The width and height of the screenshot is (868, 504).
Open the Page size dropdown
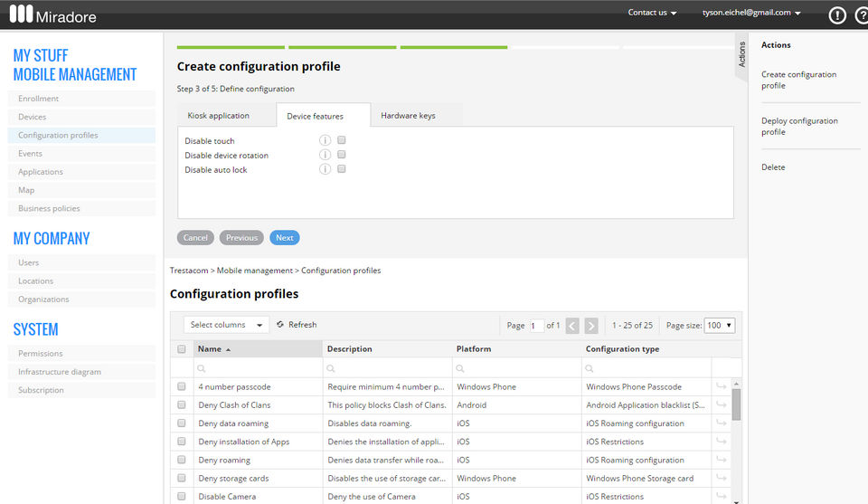(720, 326)
